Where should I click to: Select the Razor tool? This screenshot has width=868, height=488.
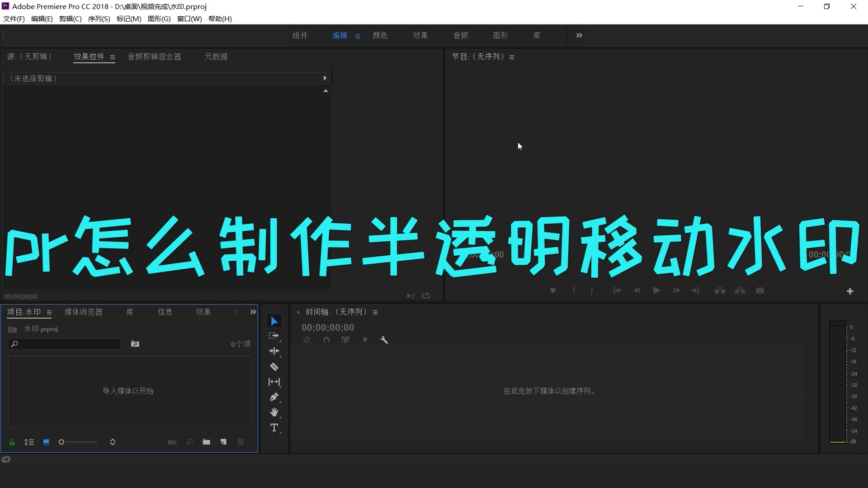pyautogui.click(x=274, y=366)
